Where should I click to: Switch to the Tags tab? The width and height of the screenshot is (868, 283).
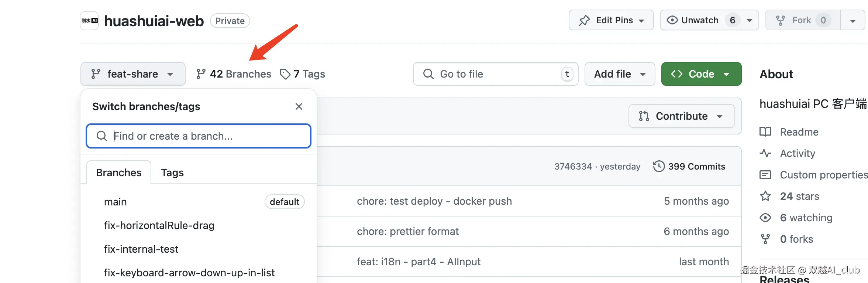(x=172, y=173)
